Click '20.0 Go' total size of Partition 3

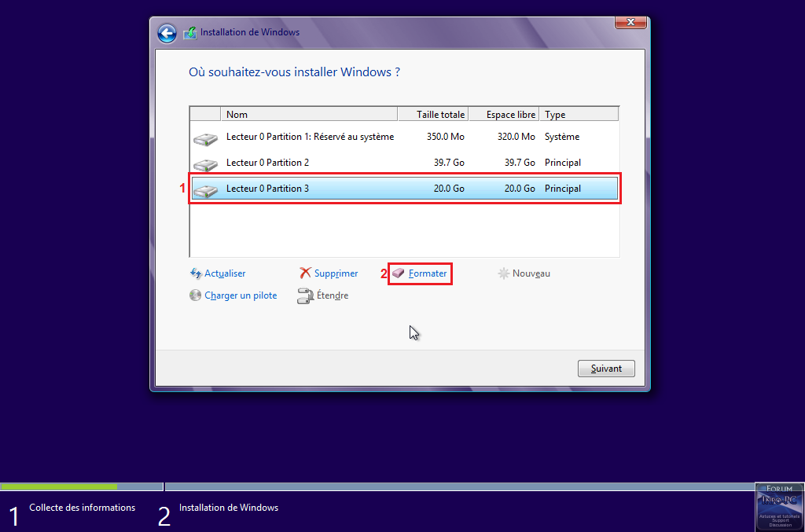coord(449,189)
